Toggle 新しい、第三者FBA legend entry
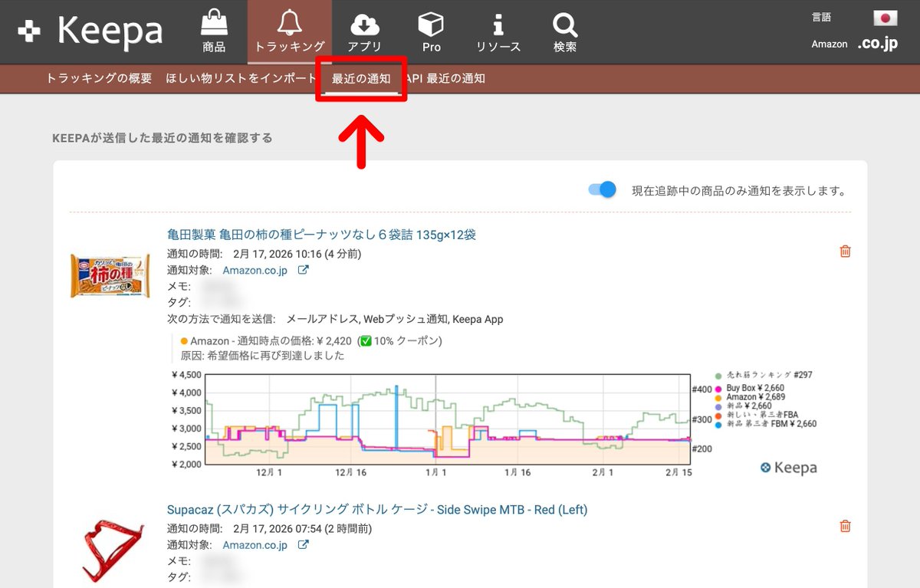920x588 pixels. 757,415
